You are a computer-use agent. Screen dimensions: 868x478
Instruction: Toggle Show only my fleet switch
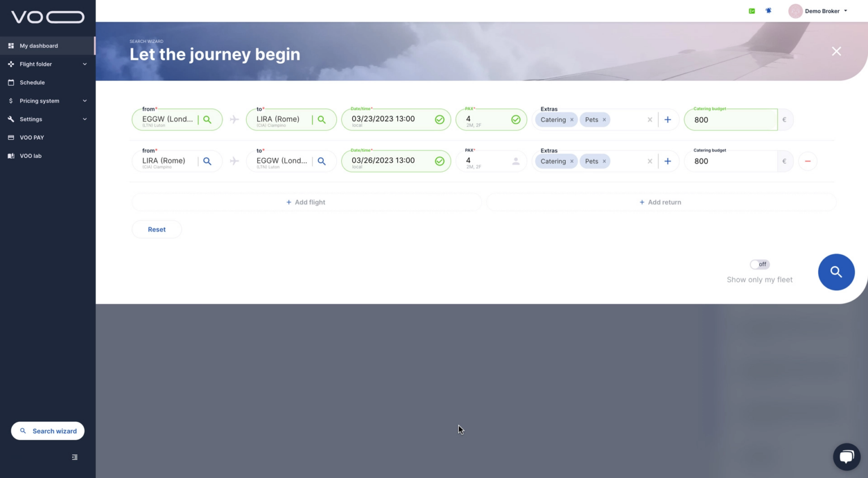pos(759,264)
